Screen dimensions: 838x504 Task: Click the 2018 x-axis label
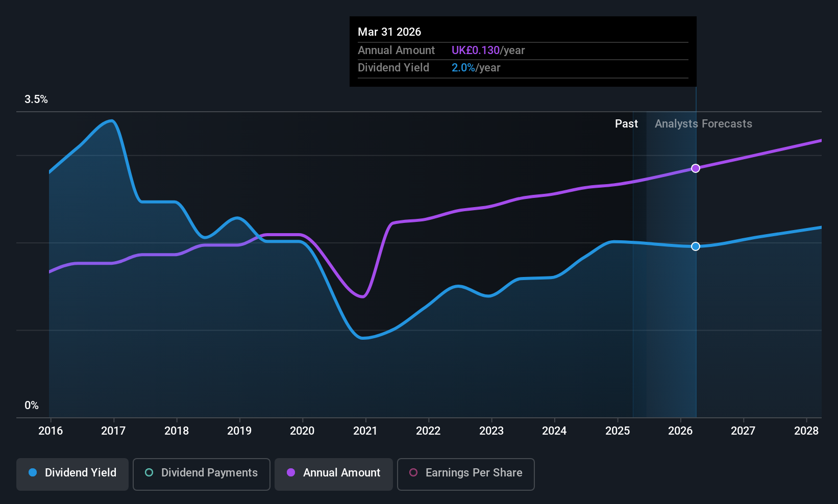pyautogui.click(x=177, y=431)
